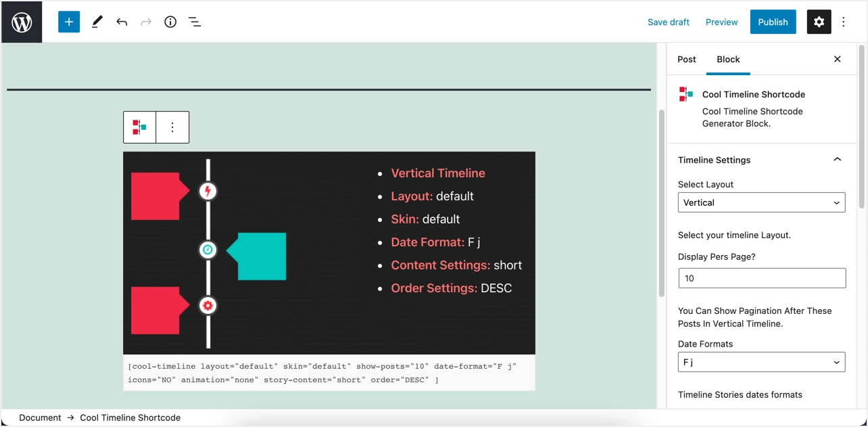Click 'Content Settings: short' line
Viewport: 868px width, 427px height.
(456, 265)
